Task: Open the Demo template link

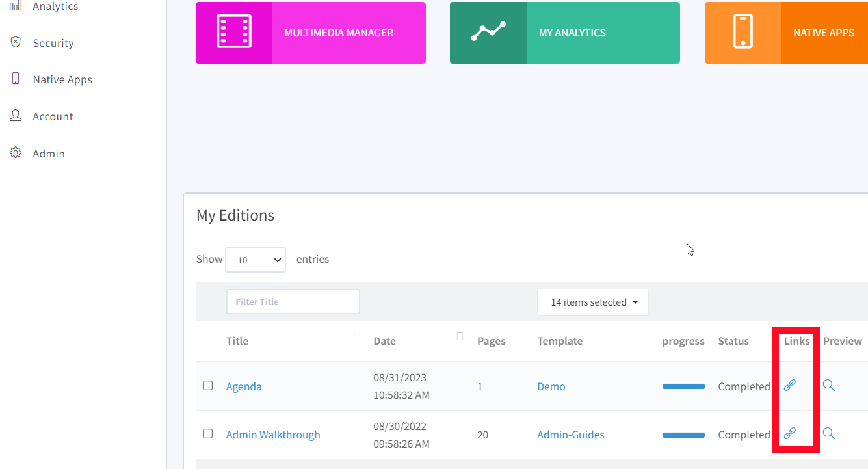Action: click(551, 386)
